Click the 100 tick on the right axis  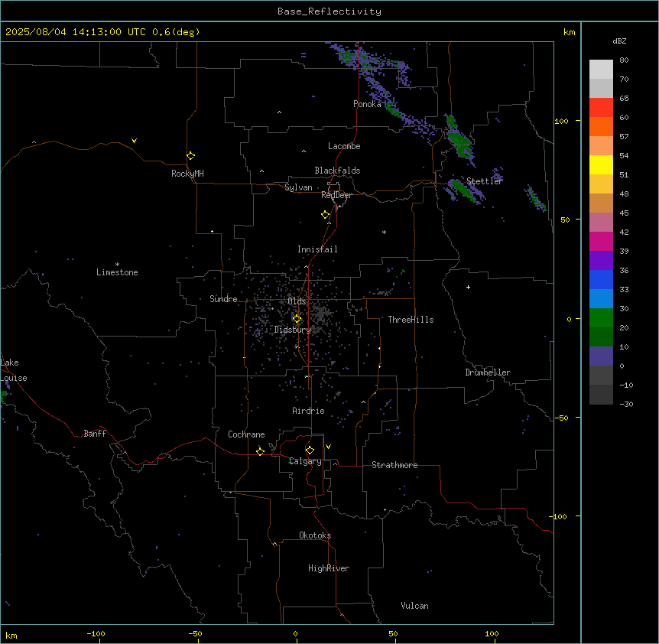561,121
